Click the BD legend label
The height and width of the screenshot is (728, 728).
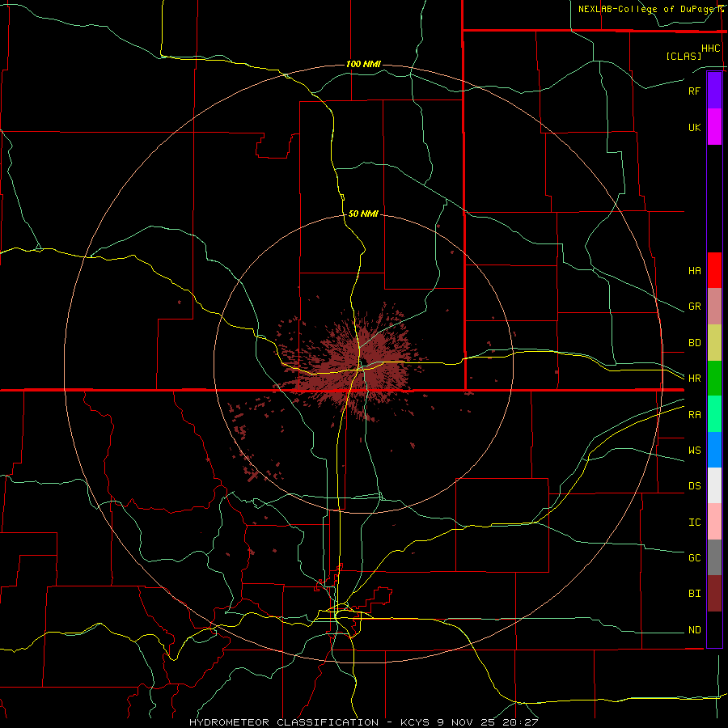[694, 343]
